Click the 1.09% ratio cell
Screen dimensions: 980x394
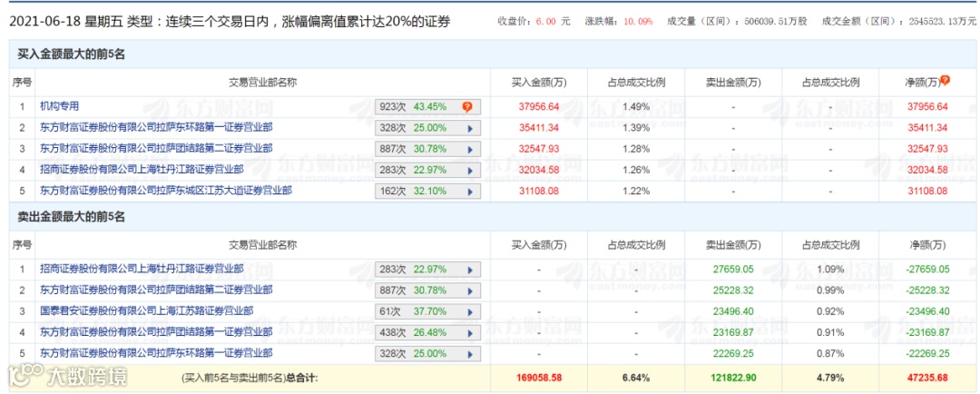(x=830, y=270)
